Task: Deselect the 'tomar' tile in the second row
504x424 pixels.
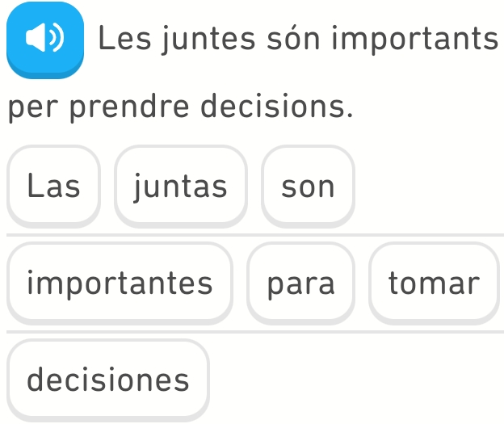Action: 433,283
